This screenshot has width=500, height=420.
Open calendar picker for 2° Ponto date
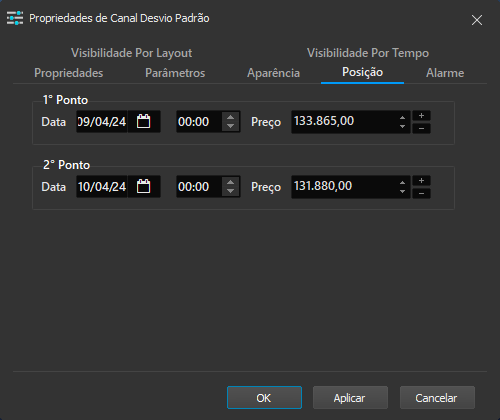point(144,186)
